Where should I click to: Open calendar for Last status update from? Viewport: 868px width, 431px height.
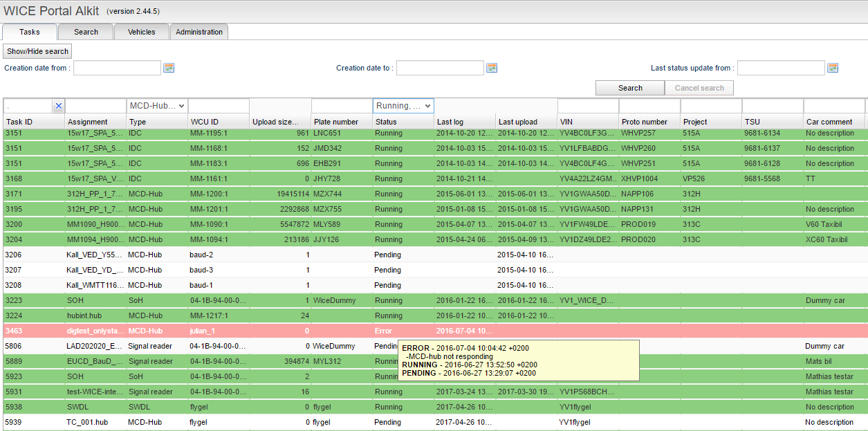point(833,68)
